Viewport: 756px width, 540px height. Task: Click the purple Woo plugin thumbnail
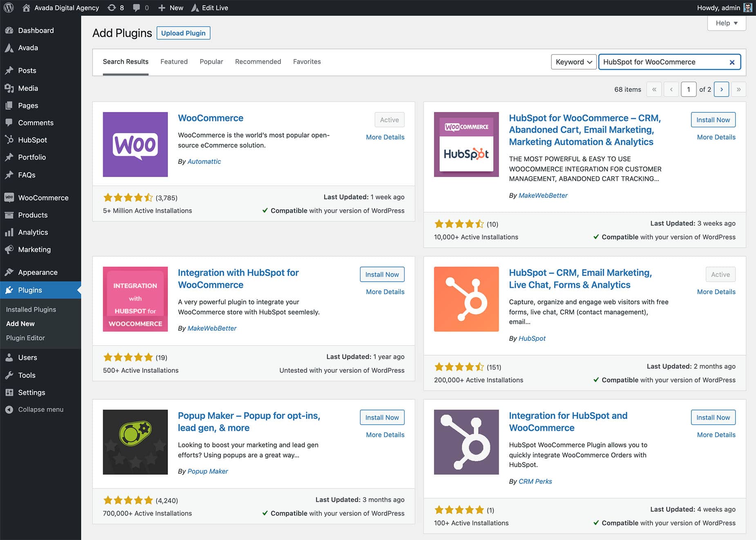[x=135, y=144]
